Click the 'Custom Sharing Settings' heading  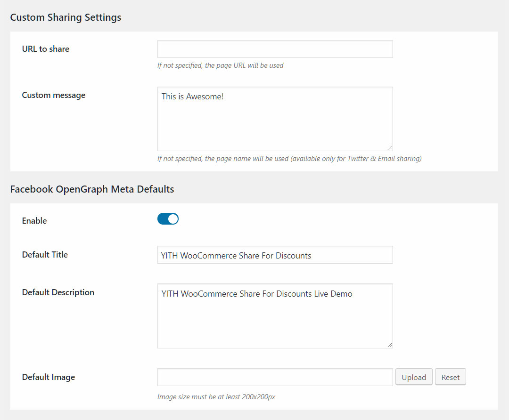66,17
